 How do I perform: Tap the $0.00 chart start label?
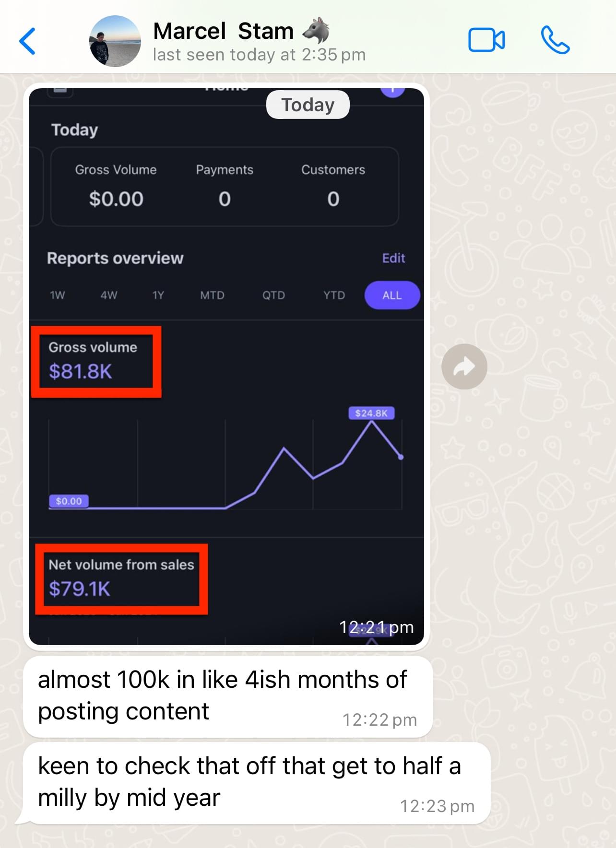coord(69,501)
